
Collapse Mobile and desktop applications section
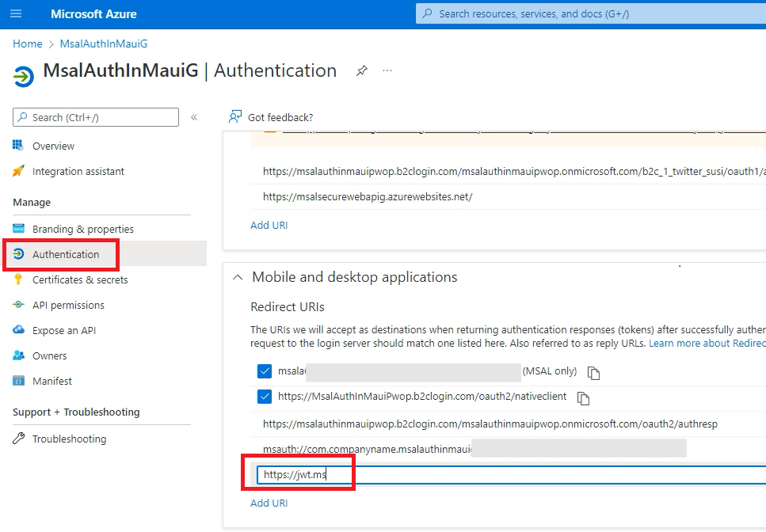tap(238, 277)
